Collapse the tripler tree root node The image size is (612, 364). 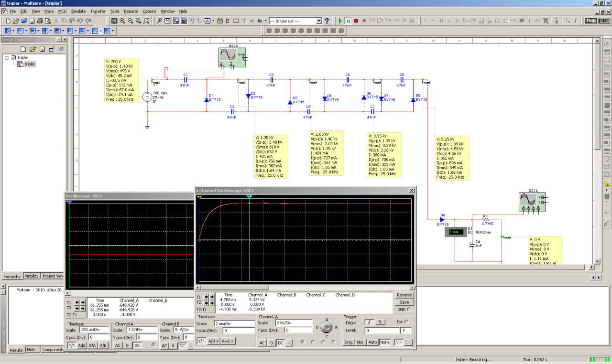[x=7, y=57]
